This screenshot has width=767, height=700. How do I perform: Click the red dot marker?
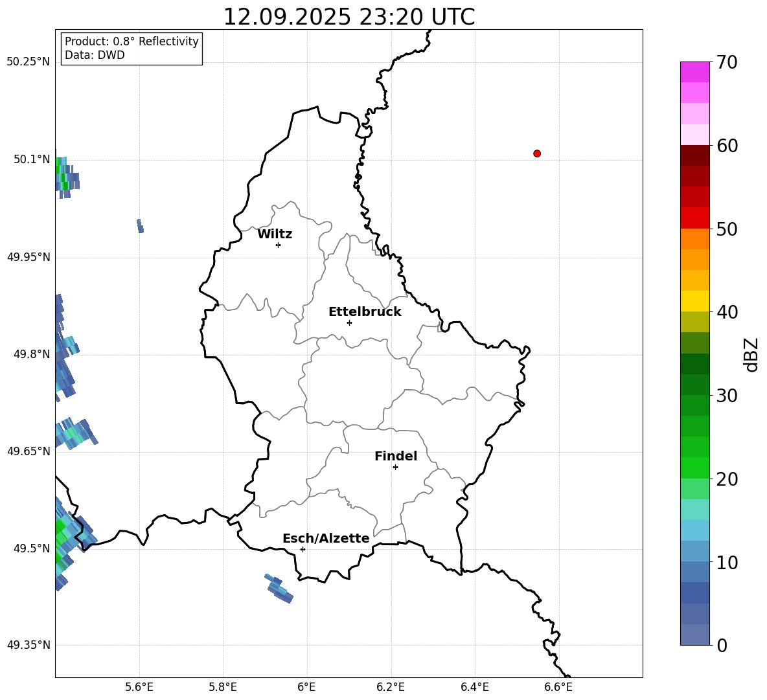click(x=537, y=153)
